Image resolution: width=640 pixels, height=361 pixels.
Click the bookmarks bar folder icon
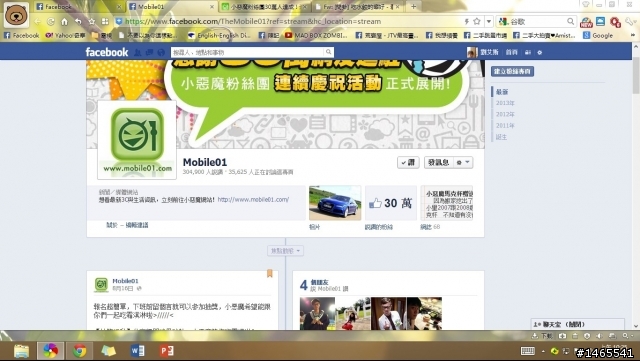[x=95, y=36]
